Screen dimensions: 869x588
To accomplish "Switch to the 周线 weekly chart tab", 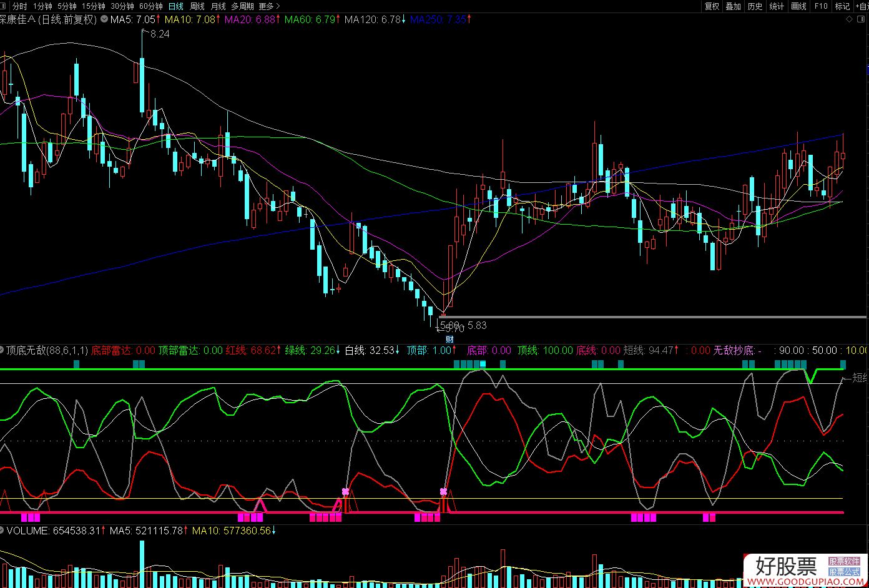I will [x=197, y=6].
